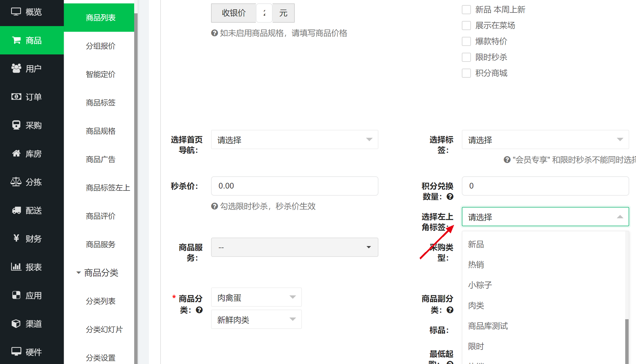Expand the 商品服务 select box
Viewport: 636px width, 364px height.
click(x=294, y=247)
